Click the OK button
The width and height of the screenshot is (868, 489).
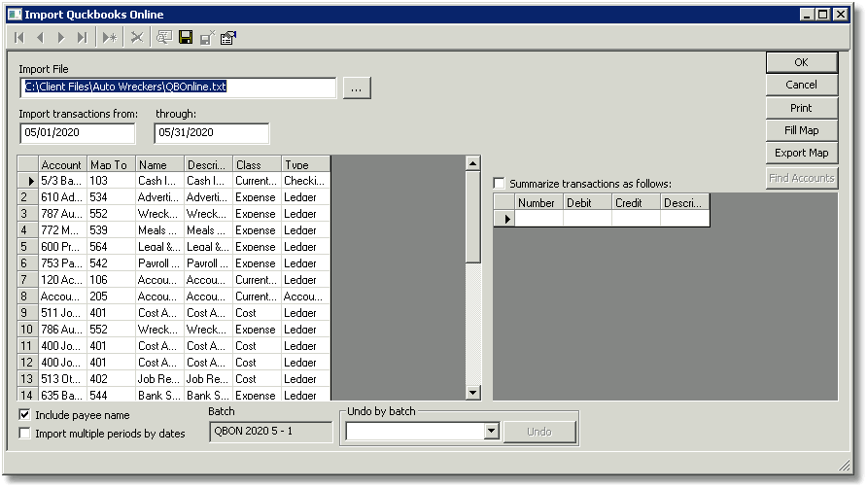[x=801, y=62]
